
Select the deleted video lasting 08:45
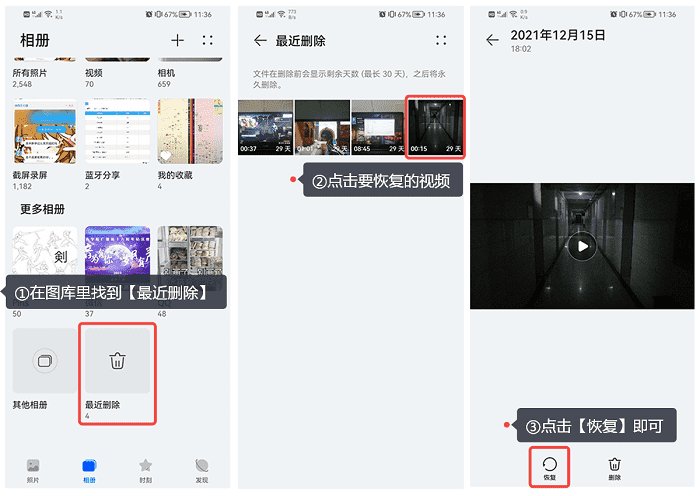[x=379, y=127]
